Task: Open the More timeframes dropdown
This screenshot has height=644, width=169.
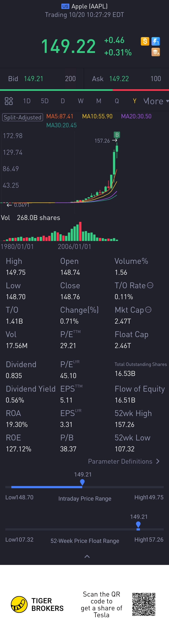Action: pyautogui.click(x=156, y=101)
